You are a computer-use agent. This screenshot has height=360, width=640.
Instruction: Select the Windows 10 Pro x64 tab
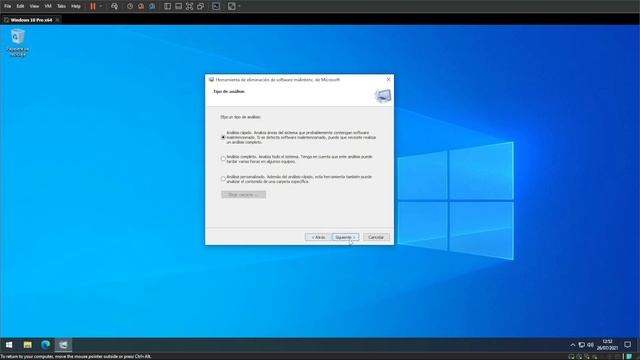(31, 20)
